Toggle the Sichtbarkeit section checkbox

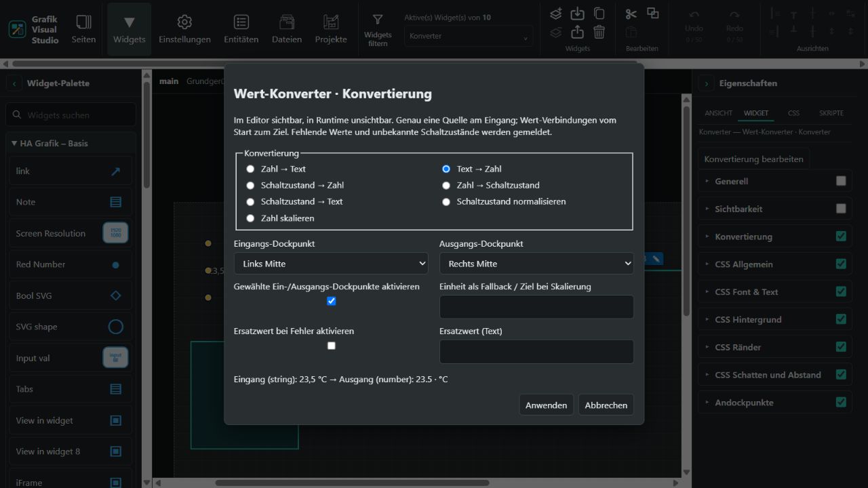point(841,209)
